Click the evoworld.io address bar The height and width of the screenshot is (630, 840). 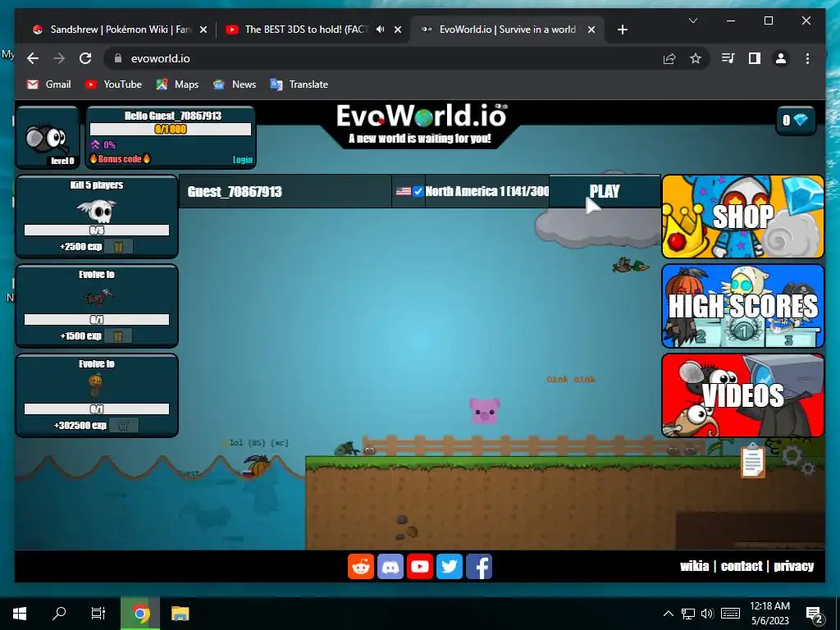(386, 58)
